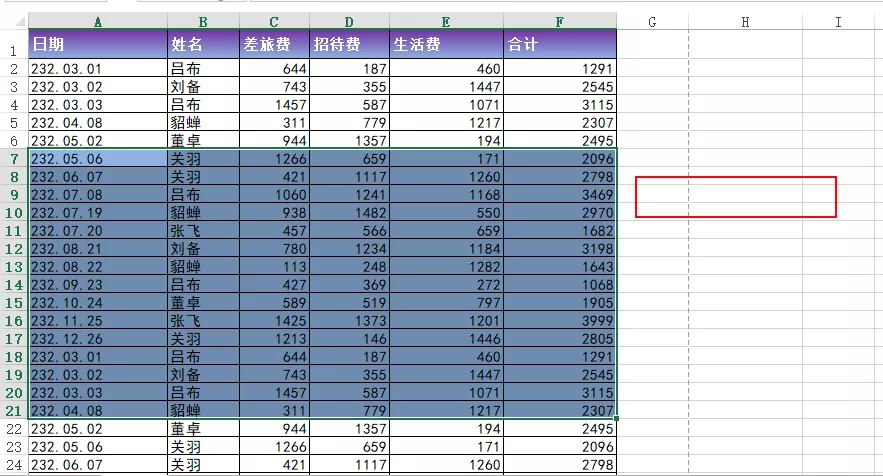Viewport: 883px width, 476px height.
Task: Click the column H header
Action: [746, 22]
